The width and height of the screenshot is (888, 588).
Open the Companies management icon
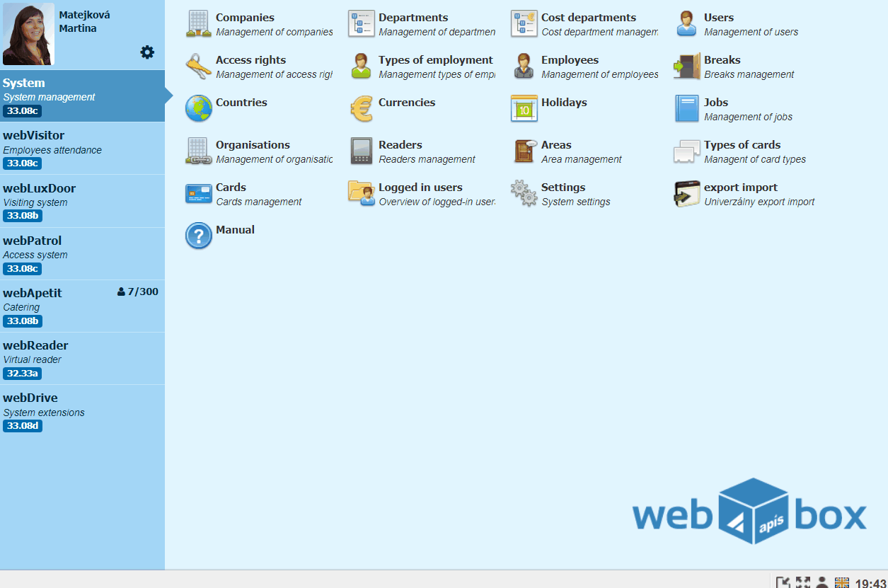tap(199, 24)
